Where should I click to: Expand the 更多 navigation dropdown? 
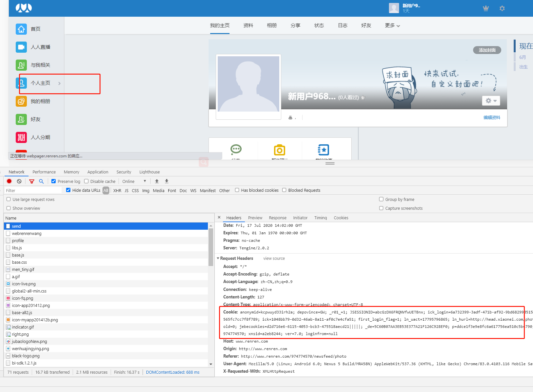click(x=392, y=26)
